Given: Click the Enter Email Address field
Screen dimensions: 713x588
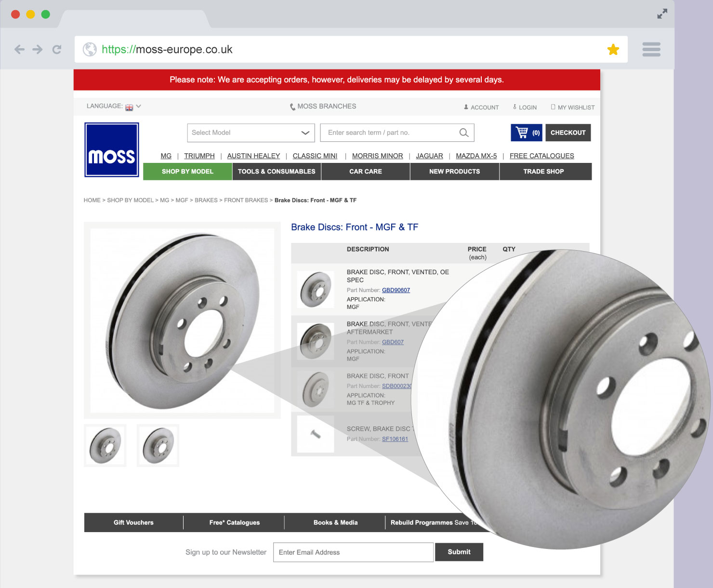Looking at the screenshot, I should (353, 552).
